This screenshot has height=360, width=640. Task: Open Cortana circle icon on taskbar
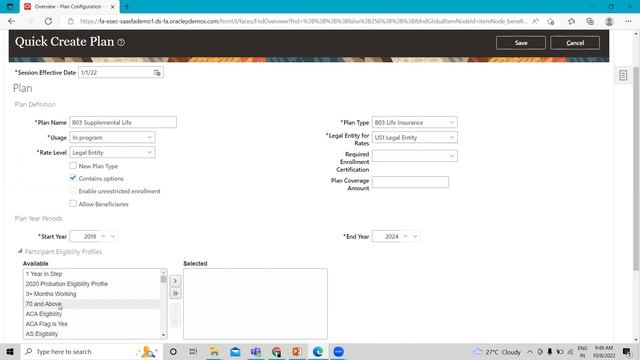coord(173,351)
